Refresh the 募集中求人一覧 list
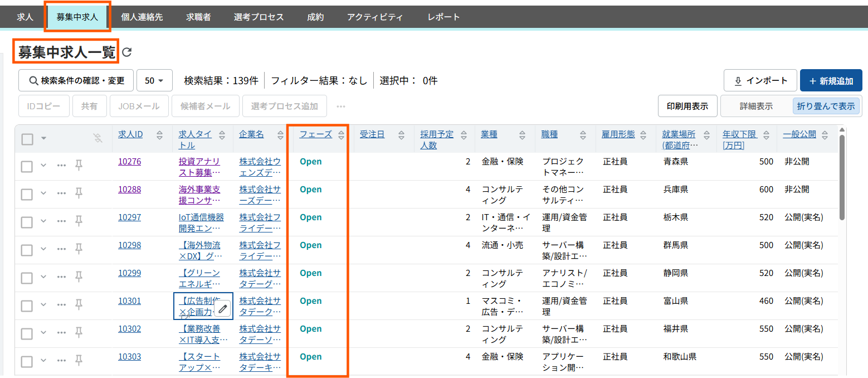Screen dimensions: 868x378 tap(127, 52)
